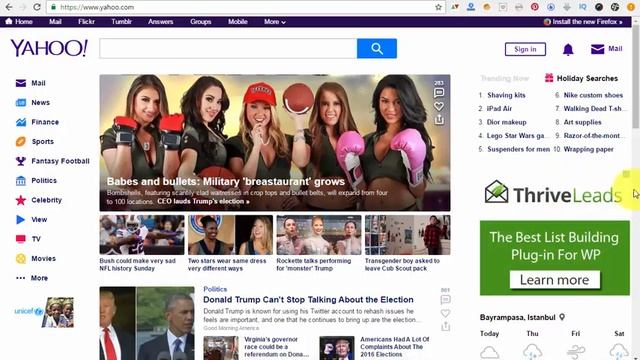This screenshot has height=360, width=640.
Task: Click the iPad Air trending search
Action: click(499, 109)
